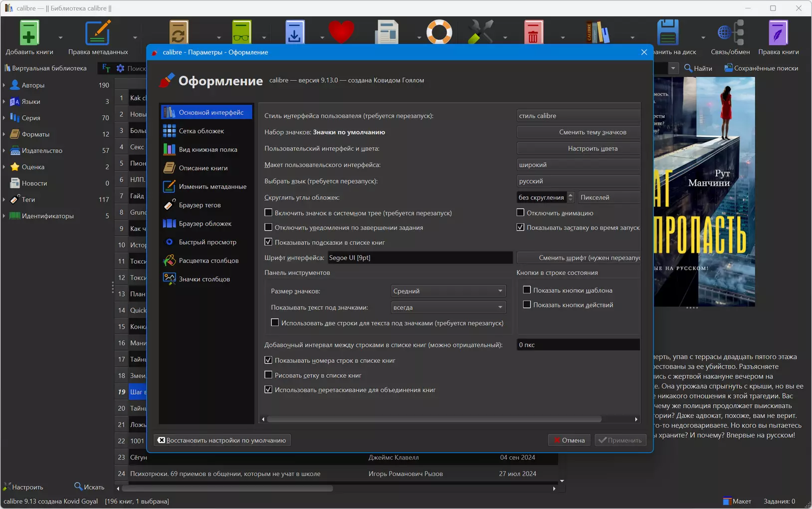Click the Отмена button
Image resolution: width=812 pixels, height=509 pixels.
(x=569, y=440)
